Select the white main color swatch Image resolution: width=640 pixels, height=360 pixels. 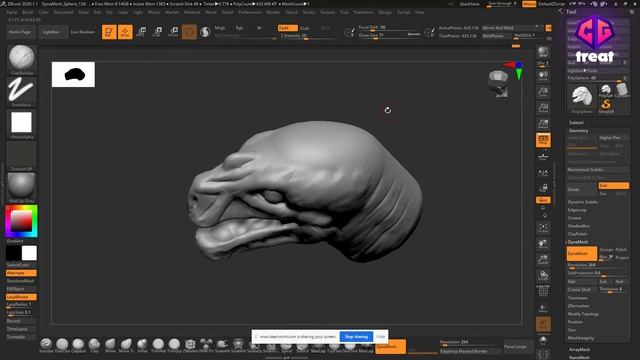pos(29,253)
